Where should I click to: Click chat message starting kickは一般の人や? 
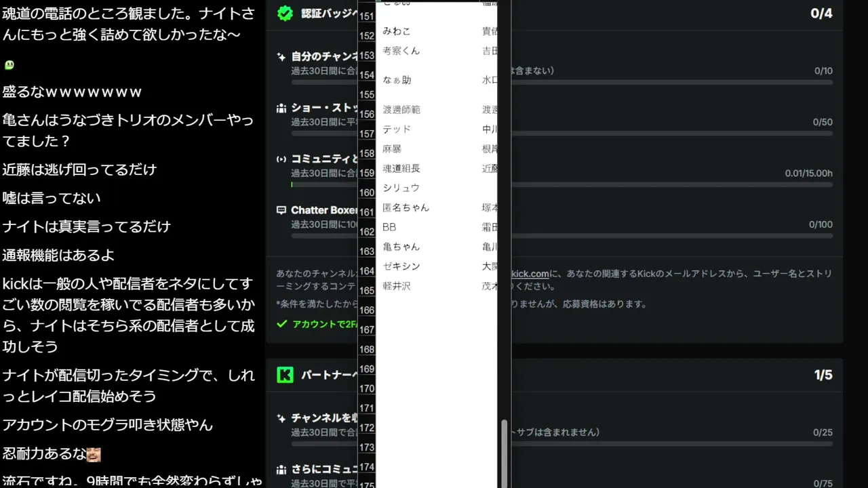pyautogui.click(x=128, y=315)
